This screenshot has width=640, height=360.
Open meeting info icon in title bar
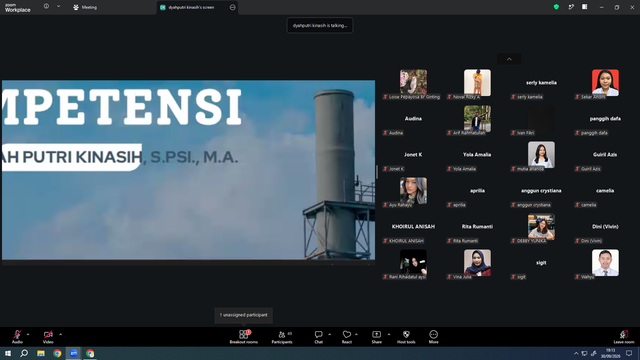click(46, 6)
